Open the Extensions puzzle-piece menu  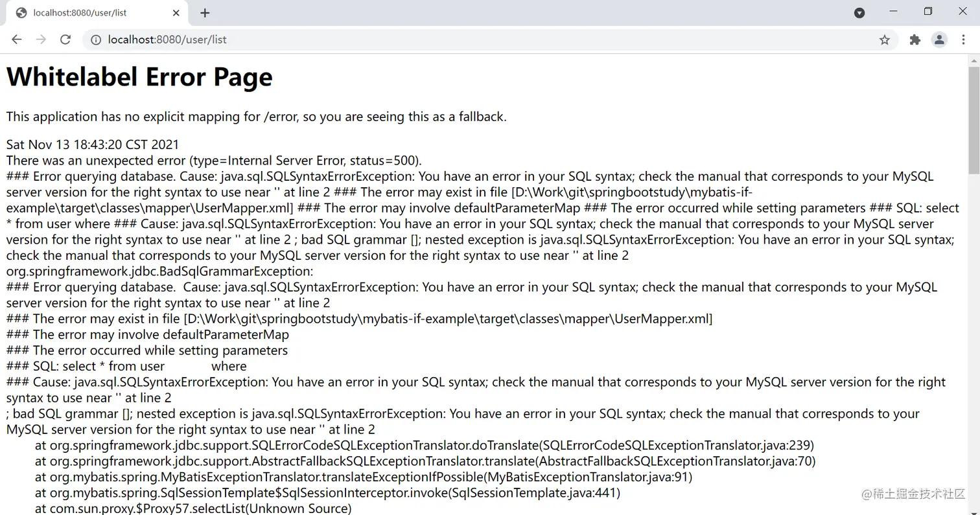click(915, 40)
